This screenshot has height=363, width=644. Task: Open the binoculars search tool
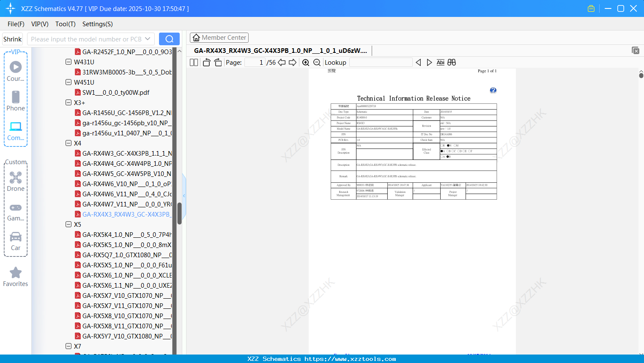coord(452,62)
